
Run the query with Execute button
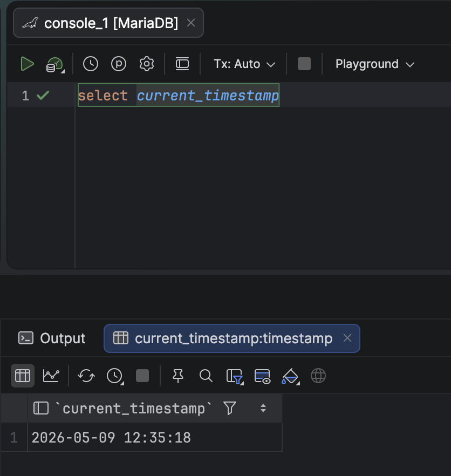tap(28, 64)
